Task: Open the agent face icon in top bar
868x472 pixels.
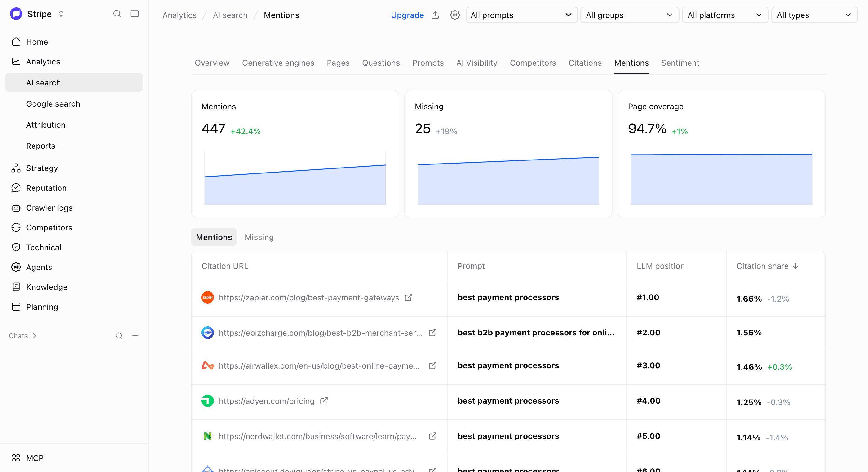Action: (455, 15)
